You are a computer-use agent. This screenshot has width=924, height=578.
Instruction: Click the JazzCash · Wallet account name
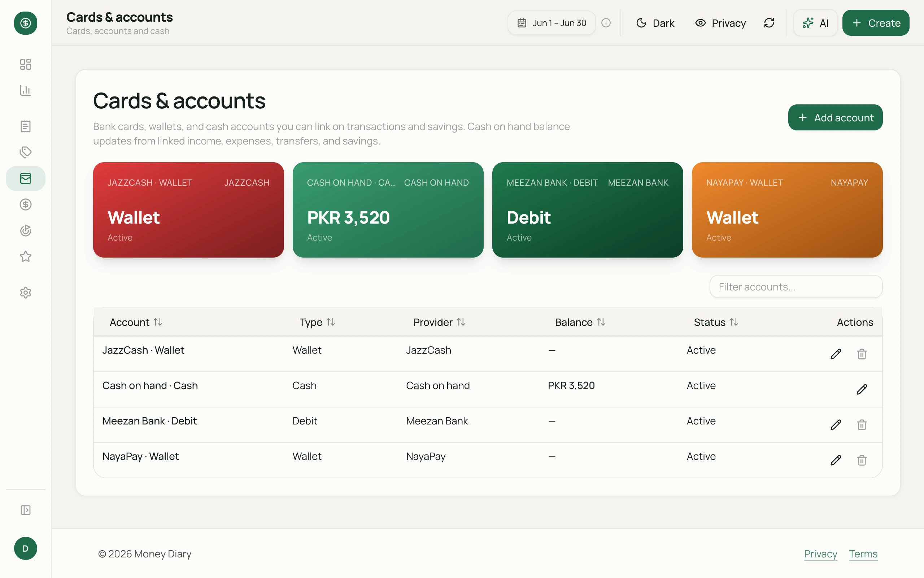coord(143,350)
